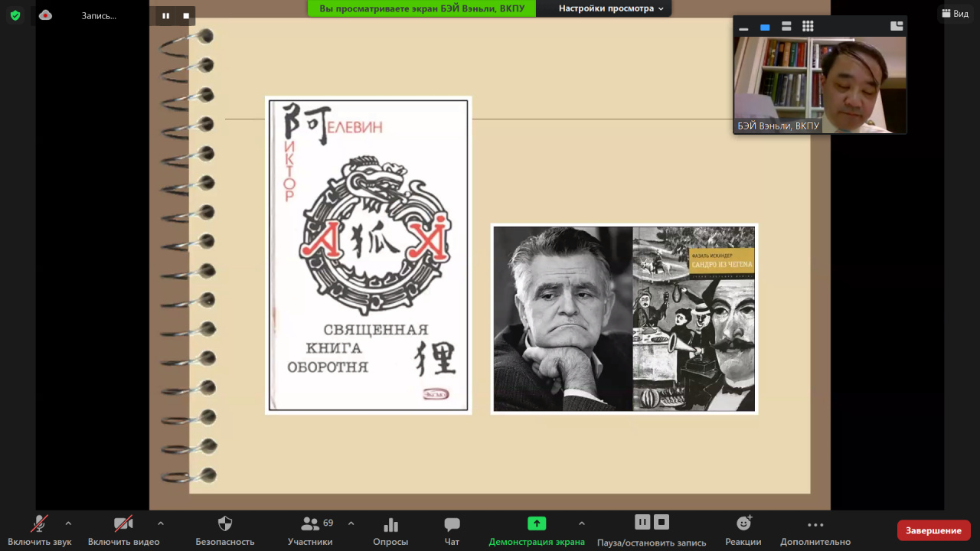Unmute microphone with Включить звук
Viewport: 980px width, 551px height.
(39, 524)
